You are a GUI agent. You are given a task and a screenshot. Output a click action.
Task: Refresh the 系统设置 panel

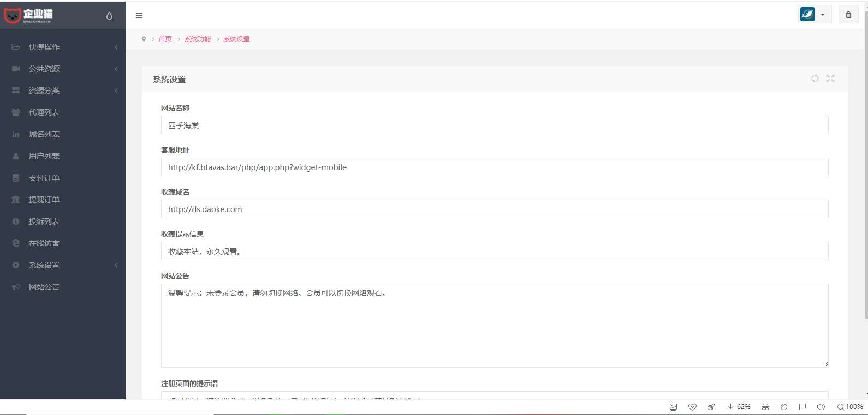coord(815,79)
